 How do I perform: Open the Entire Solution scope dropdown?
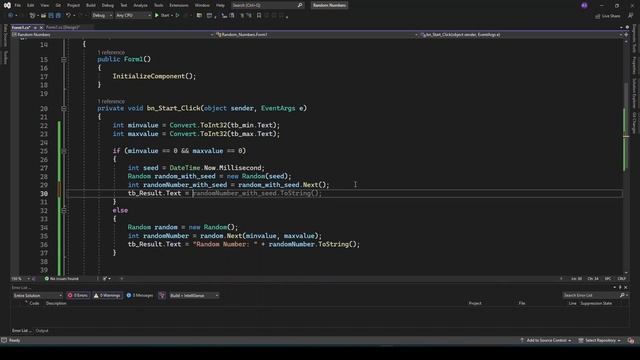(38, 296)
